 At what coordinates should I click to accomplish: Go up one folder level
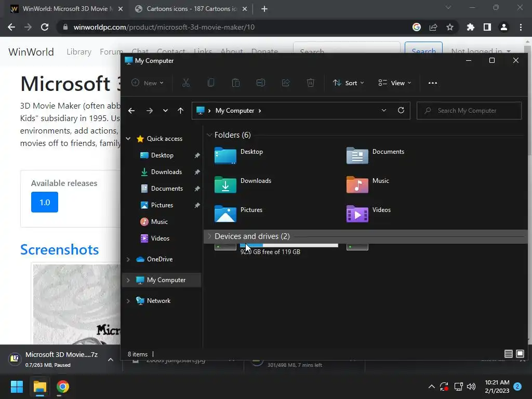[180, 111]
